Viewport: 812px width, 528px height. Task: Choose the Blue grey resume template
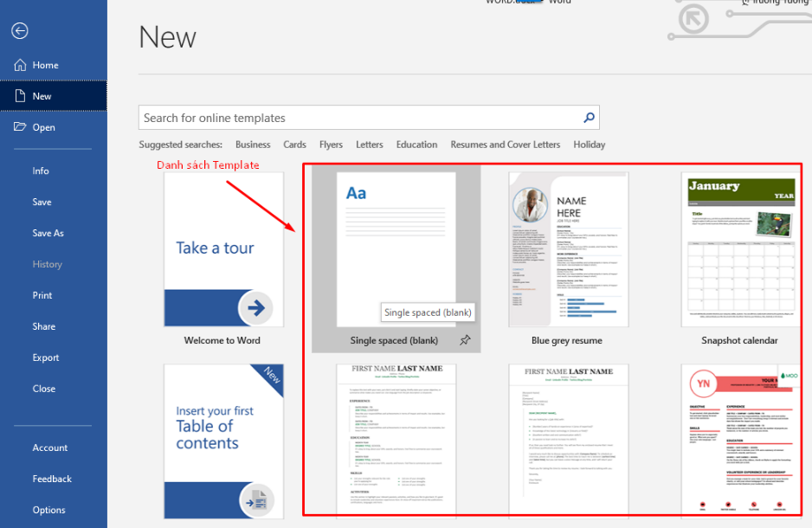569,249
